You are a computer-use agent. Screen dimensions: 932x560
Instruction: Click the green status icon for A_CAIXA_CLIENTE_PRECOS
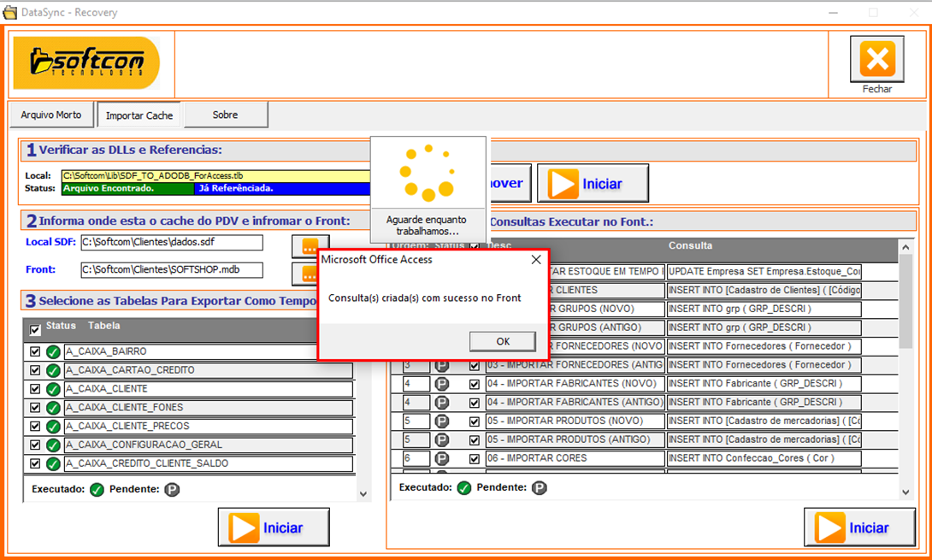[x=53, y=426]
